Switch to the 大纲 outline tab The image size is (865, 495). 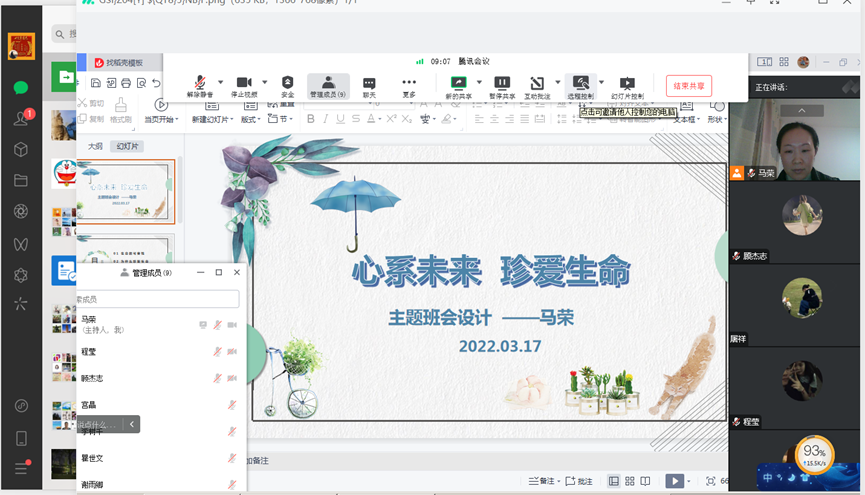96,146
